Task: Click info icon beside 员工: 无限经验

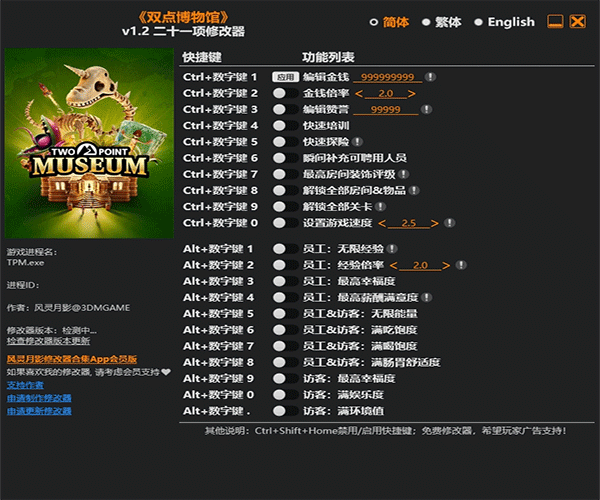Action: pyautogui.click(x=391, y=247)
